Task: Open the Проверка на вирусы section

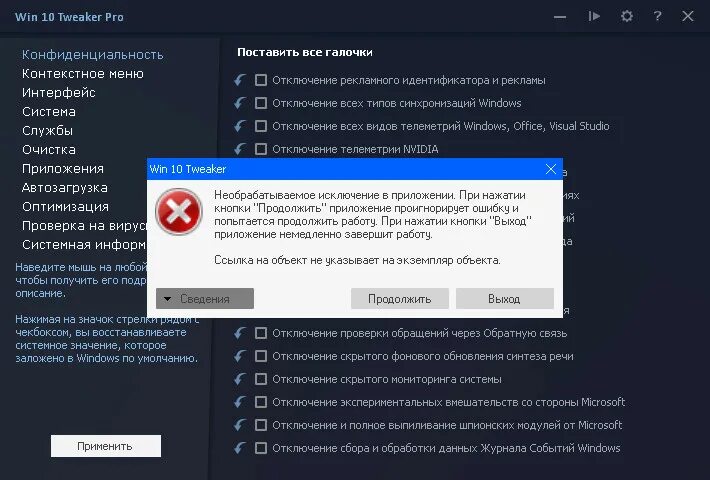Action: [x=84, y=226]
